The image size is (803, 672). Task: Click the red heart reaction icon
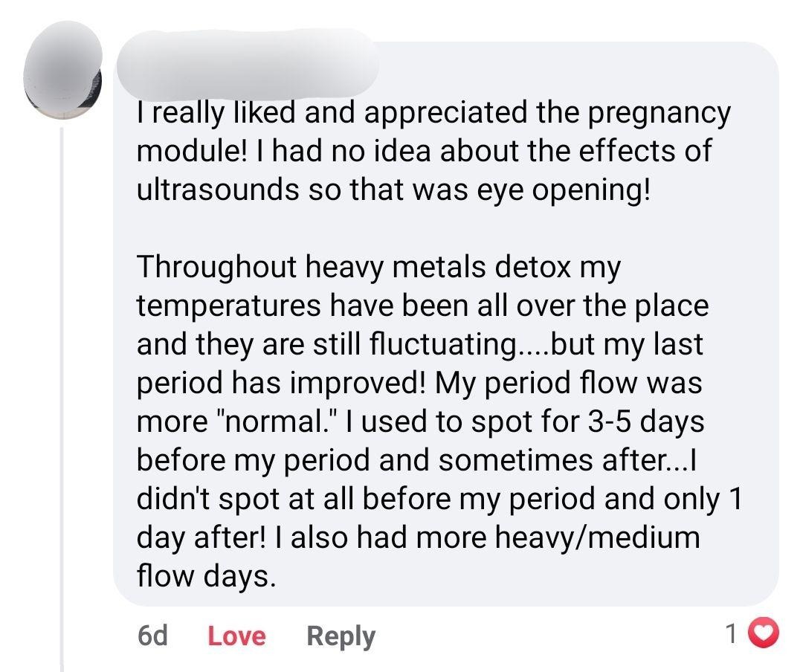[759, 633]
